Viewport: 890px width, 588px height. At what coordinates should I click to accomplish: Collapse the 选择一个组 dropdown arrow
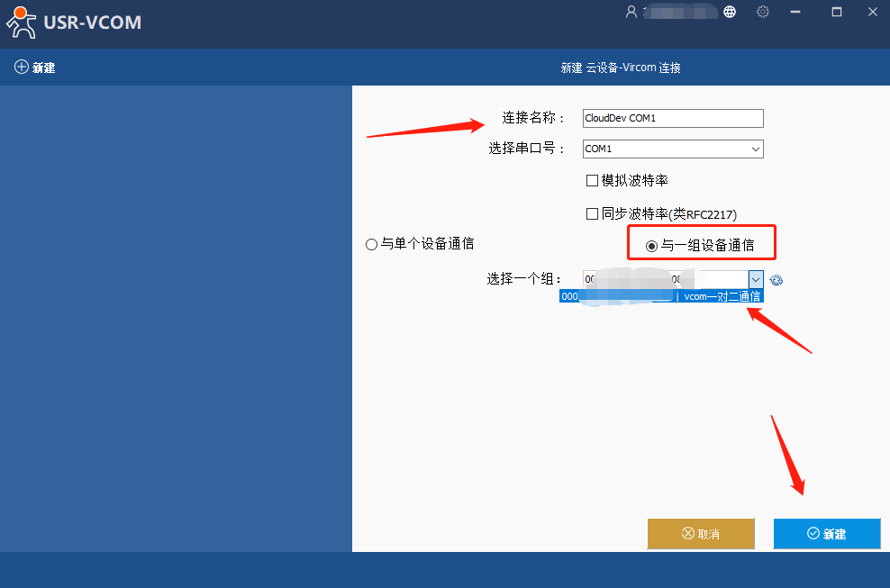pyautogui.click(x=756, y=279)
